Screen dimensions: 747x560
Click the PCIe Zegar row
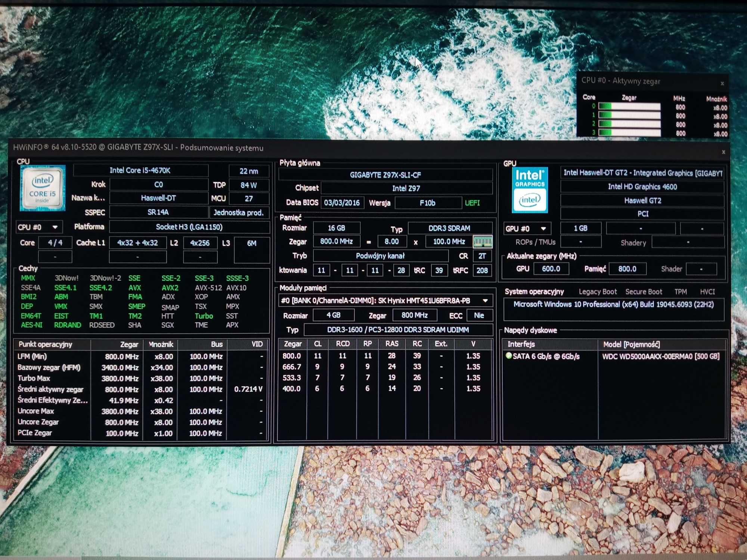pyautogui.click(x=141, y=433)
